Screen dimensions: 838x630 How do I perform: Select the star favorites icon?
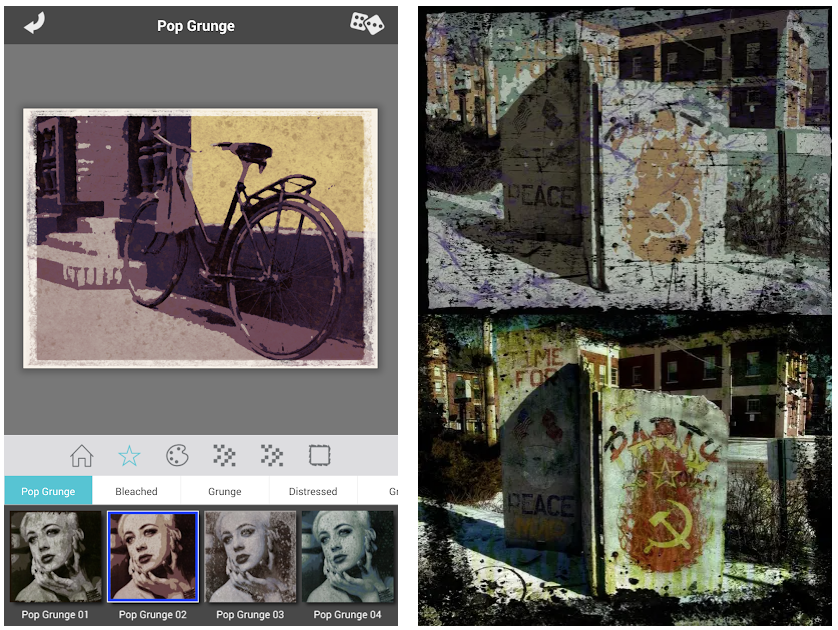pos(129,456)
